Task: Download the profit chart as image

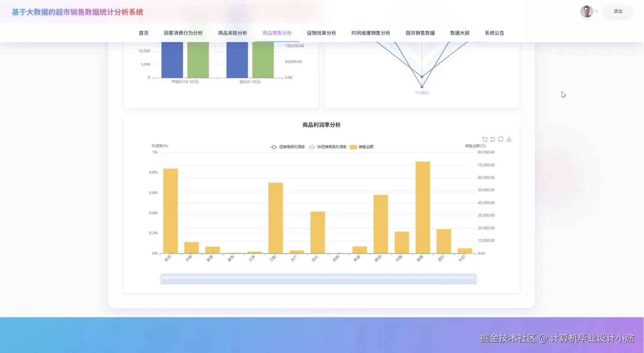Action: (x=509, y=139)
